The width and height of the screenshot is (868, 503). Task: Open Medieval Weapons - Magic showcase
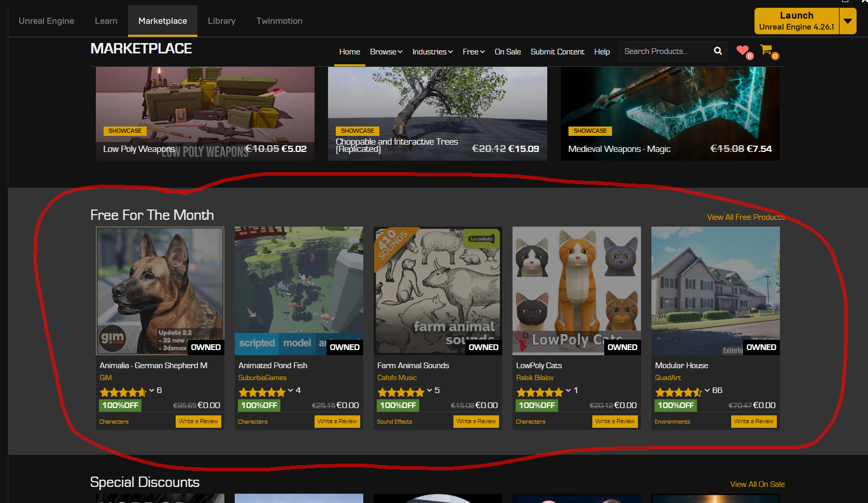[670, 114]
